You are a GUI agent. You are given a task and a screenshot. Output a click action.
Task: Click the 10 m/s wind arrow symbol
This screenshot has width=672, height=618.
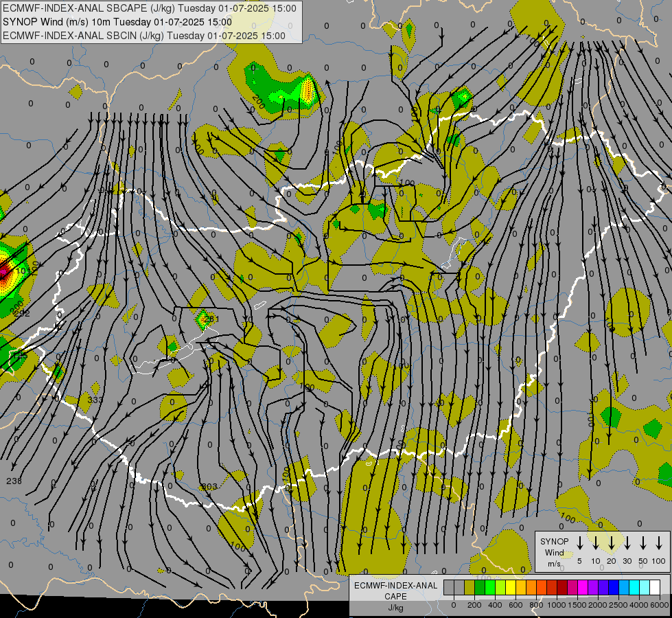[x=596, y=543]
